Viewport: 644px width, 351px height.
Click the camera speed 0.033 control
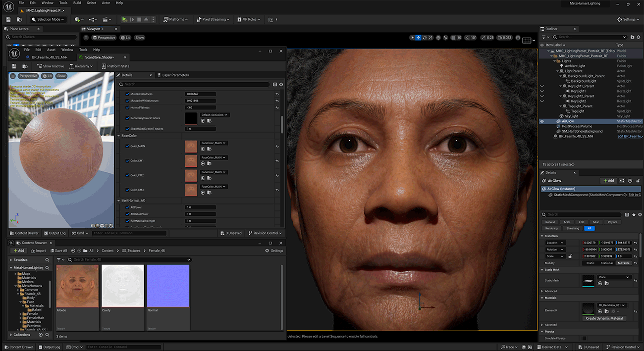click(505, 38)
